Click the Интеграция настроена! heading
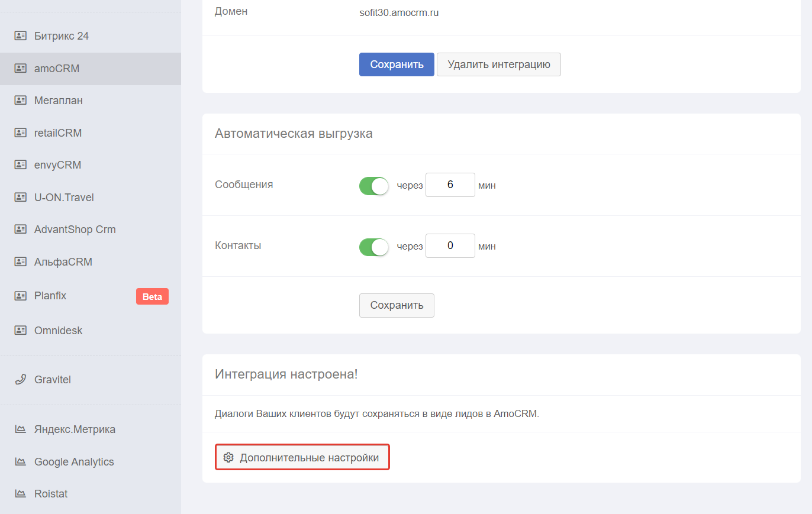The height and width of the screenshot is (514, 812). tap(286, 374)
